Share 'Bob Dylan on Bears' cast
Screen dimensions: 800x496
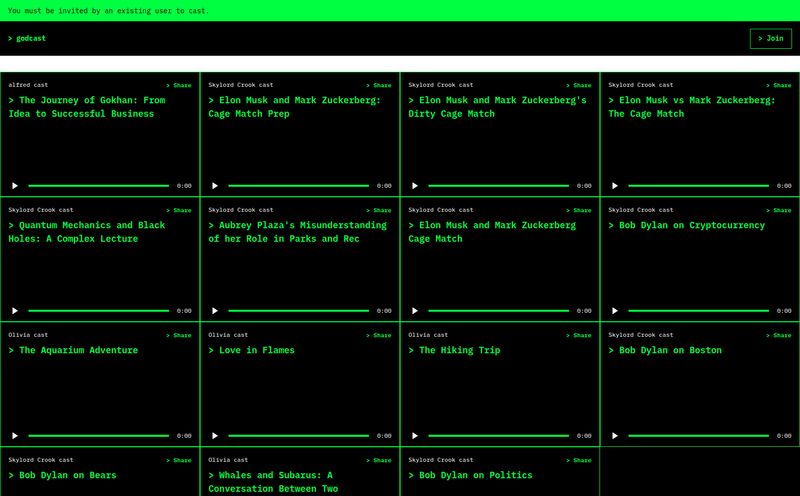click(x=179, y=460)
